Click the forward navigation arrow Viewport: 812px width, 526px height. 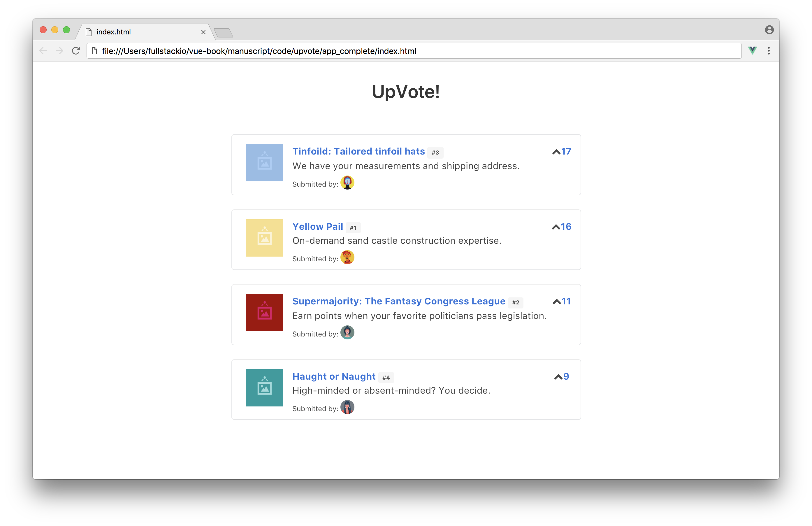pyautogui.click(x=59, y=51)
